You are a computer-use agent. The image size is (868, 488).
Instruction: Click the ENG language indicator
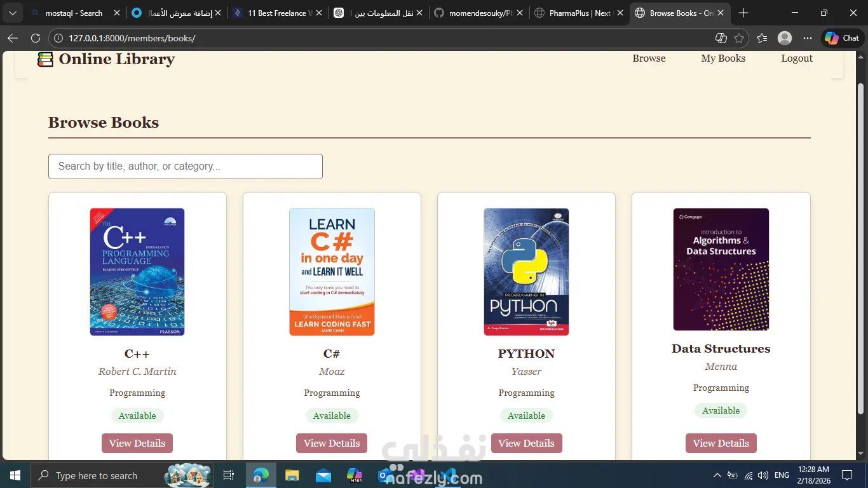coord(782,475)
